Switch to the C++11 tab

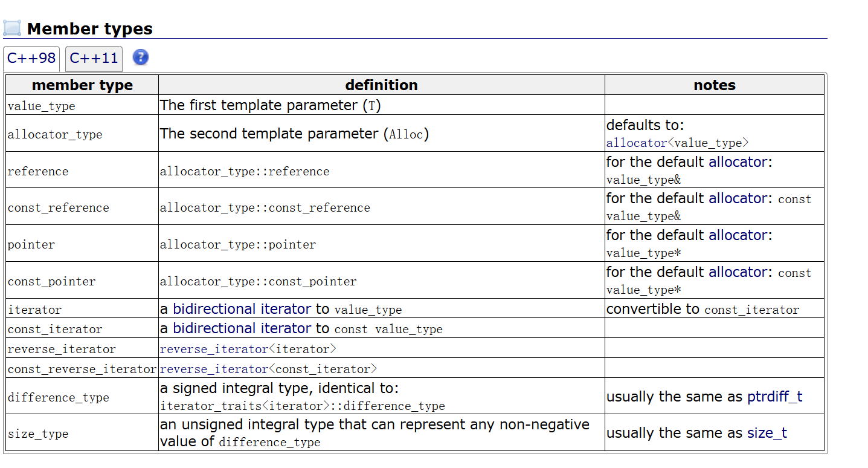(94, 59)
